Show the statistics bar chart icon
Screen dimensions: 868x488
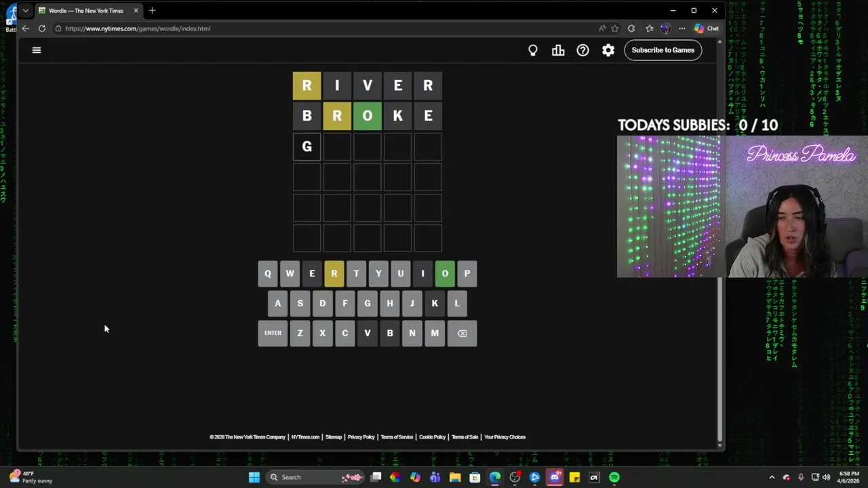[558, 50]
